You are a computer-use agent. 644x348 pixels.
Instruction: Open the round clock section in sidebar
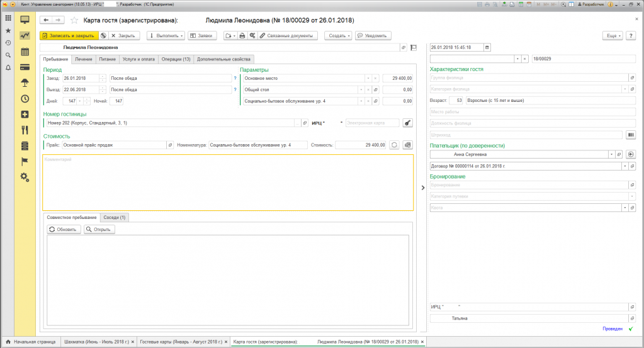pos(25,99)
